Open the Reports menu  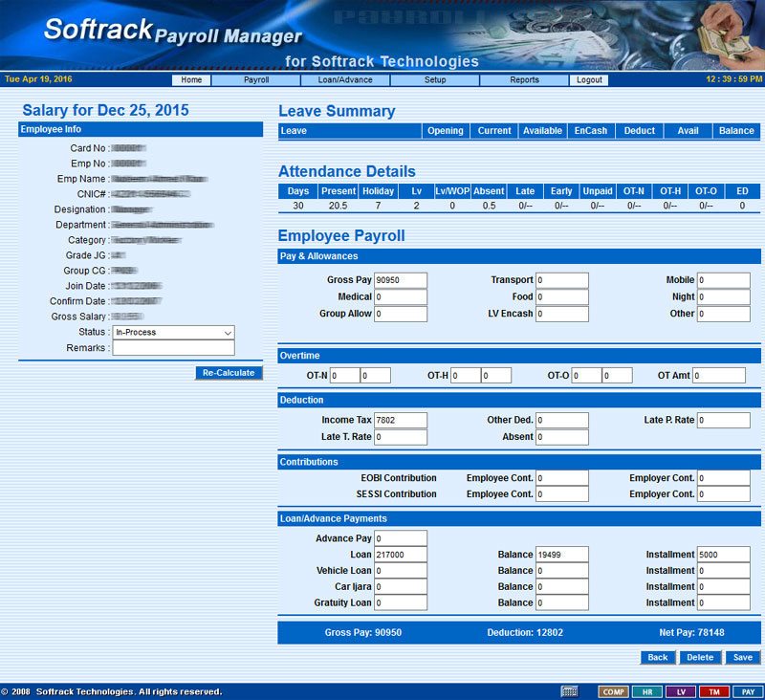[x=524, y=80]
